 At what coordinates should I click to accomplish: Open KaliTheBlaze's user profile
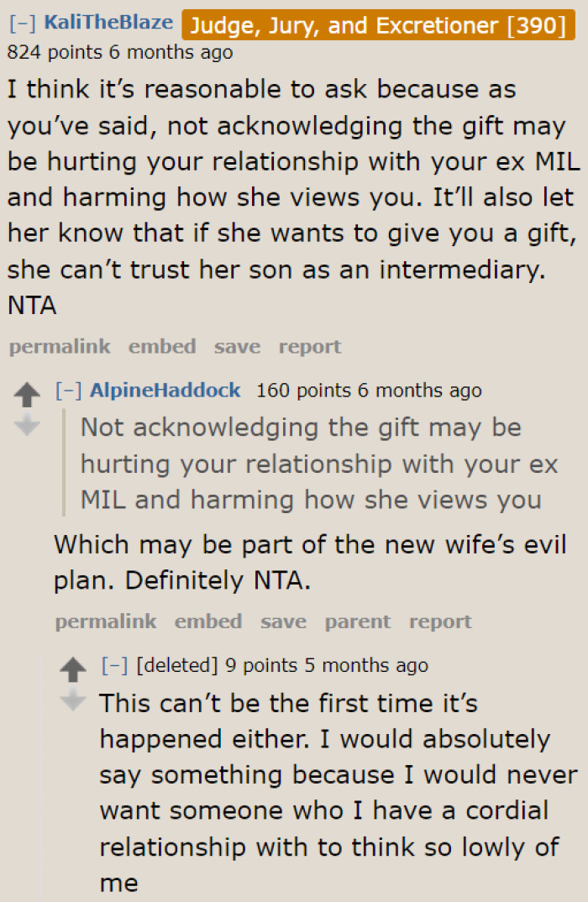[108, 23]
